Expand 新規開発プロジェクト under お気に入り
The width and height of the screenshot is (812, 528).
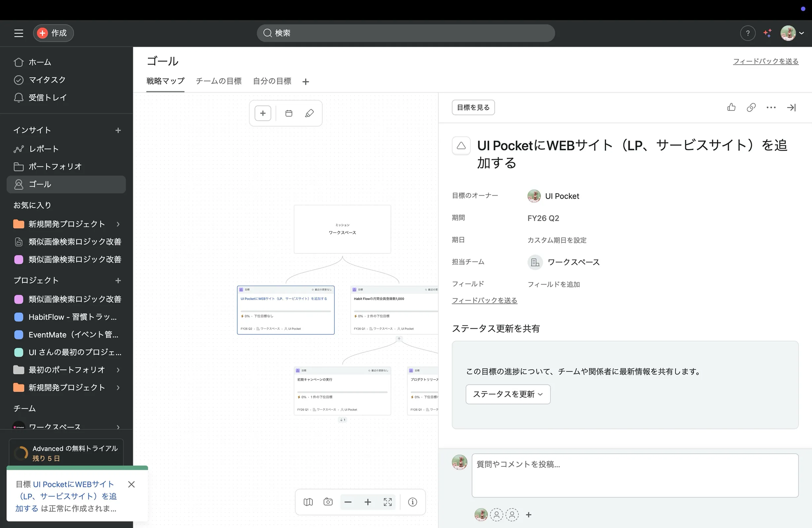[x=118, y=224]
